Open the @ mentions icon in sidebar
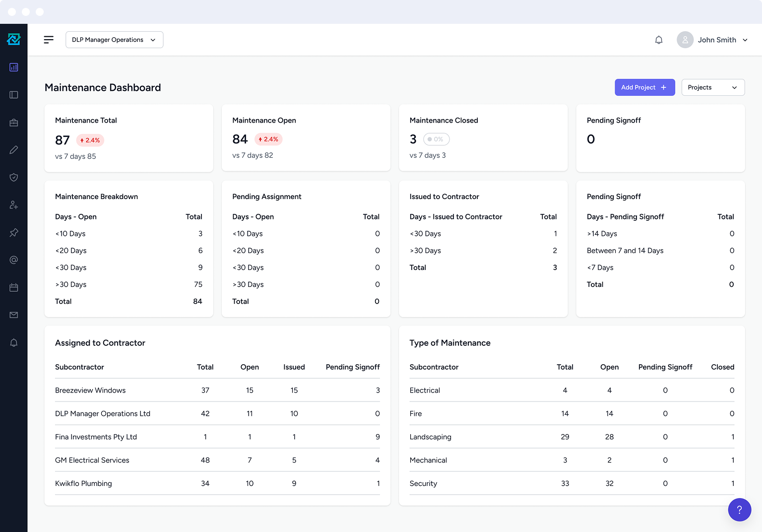 coord(13,260)
